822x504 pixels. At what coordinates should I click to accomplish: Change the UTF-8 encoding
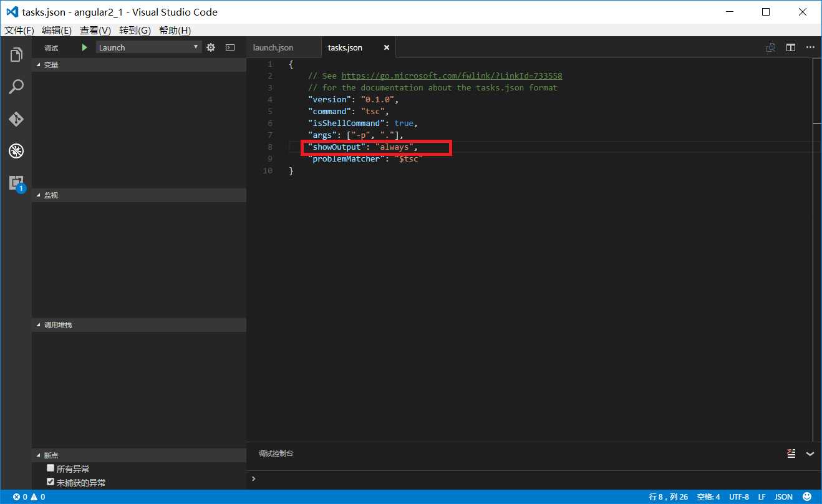click(x=739, y=497)
